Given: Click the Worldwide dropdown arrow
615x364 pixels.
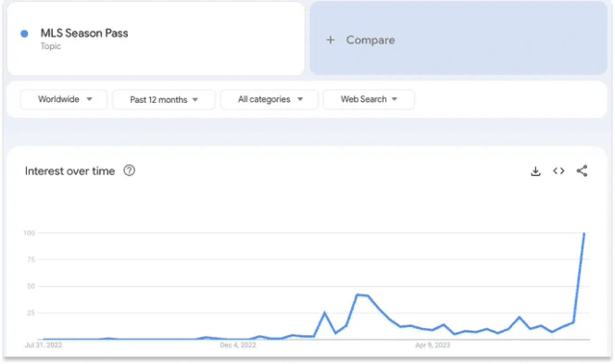Looking at the screenshot, I should pos(90,99).
